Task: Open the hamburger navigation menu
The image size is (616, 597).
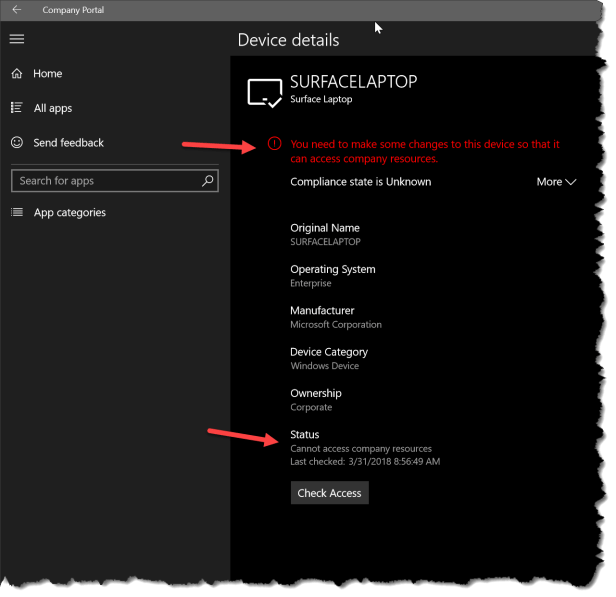Action: (17, 39)
